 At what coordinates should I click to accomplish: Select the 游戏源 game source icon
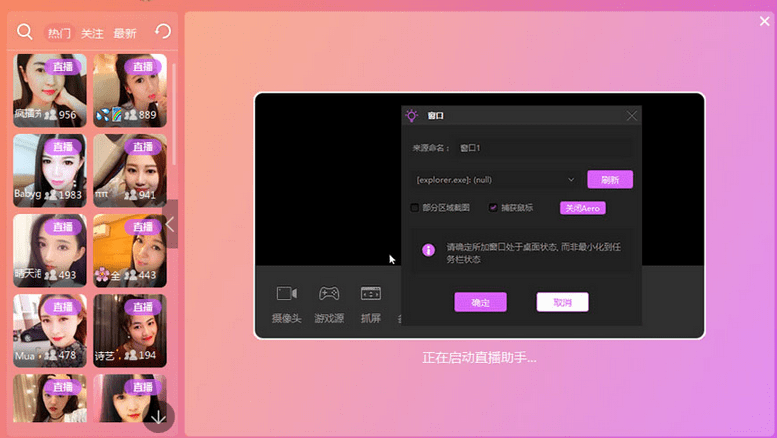(x=329, y=294)
